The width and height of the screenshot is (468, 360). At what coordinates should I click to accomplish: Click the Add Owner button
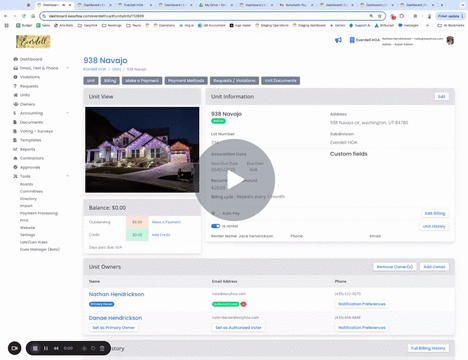click(x=434, y=267)
